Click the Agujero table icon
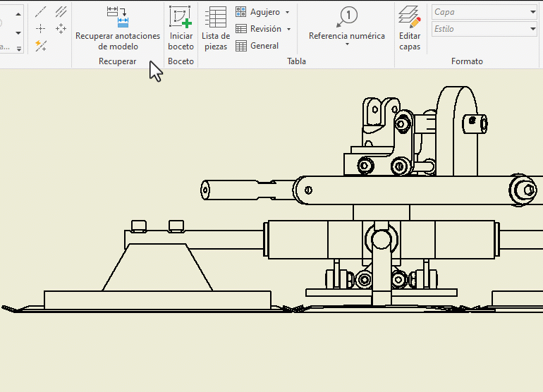 (x=241, y=12)
